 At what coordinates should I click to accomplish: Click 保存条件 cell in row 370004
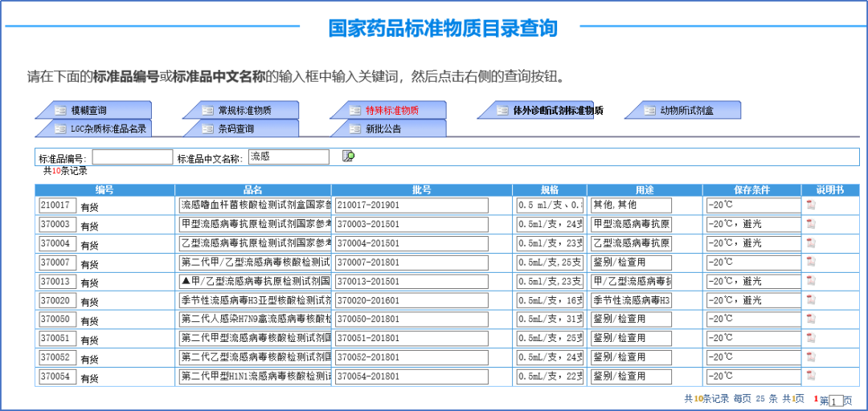[753, 243]
